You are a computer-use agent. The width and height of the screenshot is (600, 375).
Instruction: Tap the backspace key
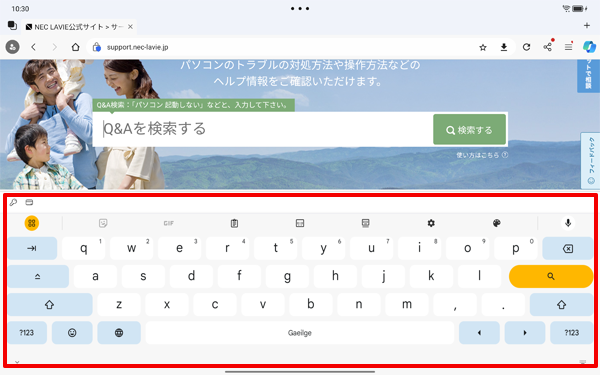pos(568,248)
